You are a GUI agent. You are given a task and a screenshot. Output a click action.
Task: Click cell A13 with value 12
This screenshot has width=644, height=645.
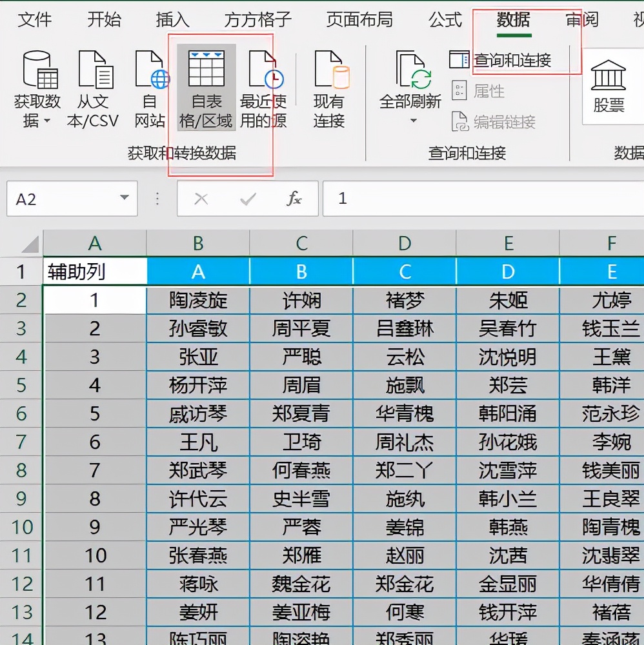(95, 612)
